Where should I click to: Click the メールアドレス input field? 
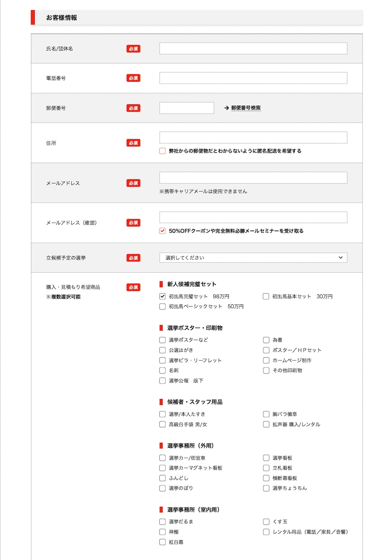(253, 177)
